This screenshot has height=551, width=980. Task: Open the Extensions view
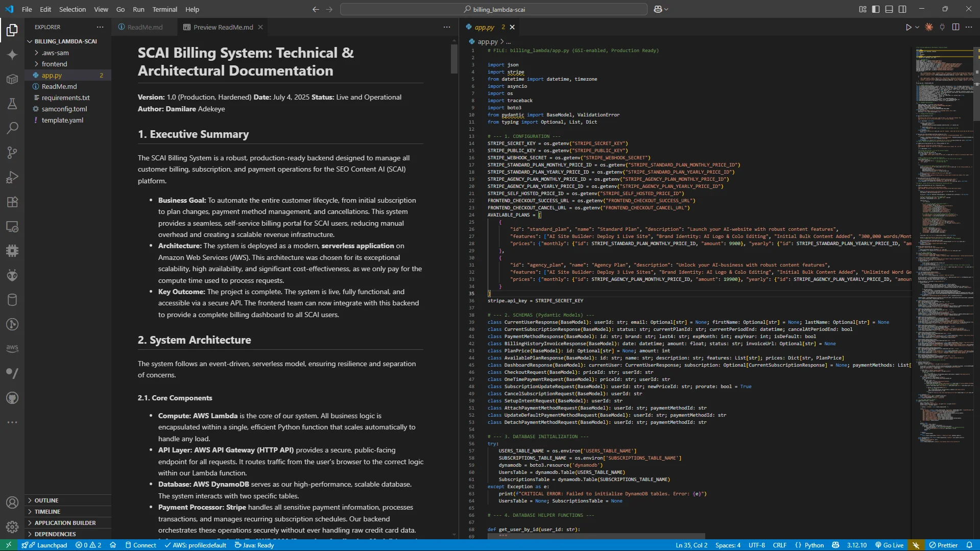[x=12, y=202]
